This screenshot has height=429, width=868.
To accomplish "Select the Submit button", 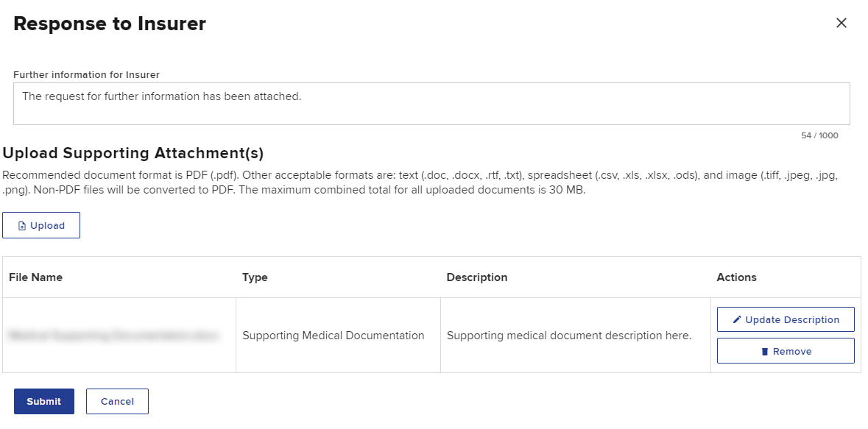I will tap(43, 401).
